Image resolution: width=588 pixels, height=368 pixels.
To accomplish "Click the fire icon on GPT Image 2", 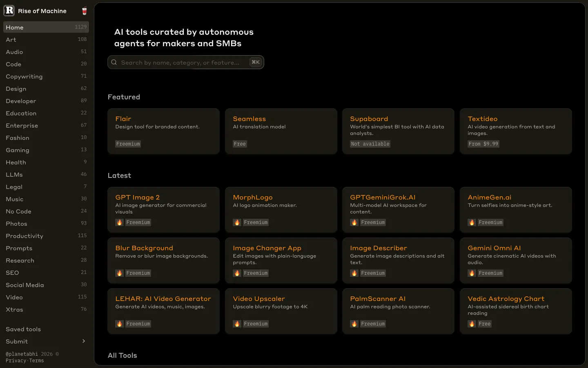I will (x=119, y=222).
